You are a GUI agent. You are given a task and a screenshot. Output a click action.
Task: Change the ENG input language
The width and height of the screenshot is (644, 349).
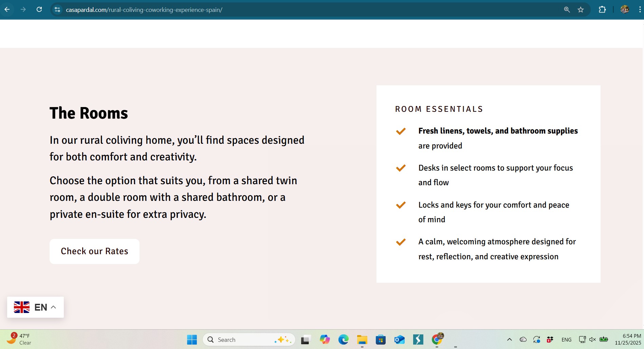(x=566, y=339)
